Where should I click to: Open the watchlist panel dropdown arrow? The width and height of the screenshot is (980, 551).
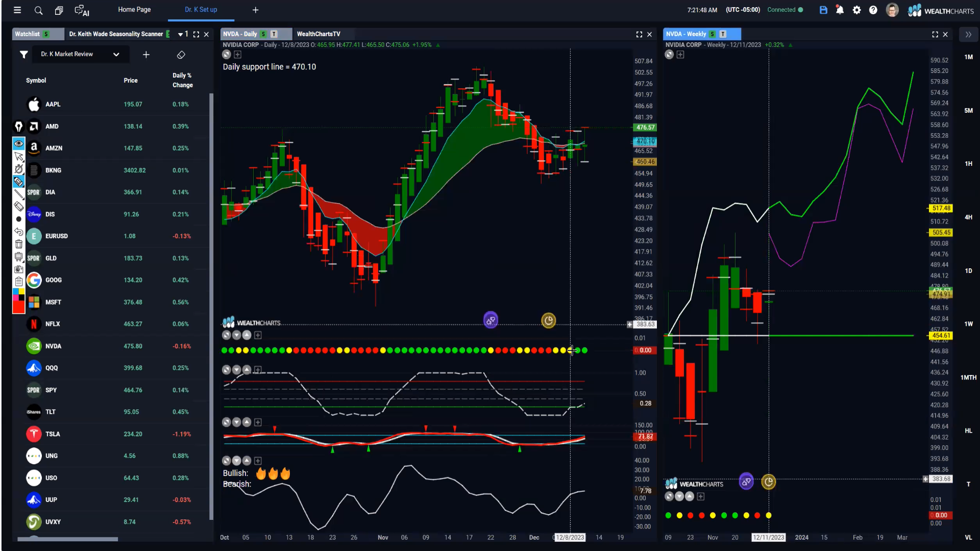pos(180,34)
